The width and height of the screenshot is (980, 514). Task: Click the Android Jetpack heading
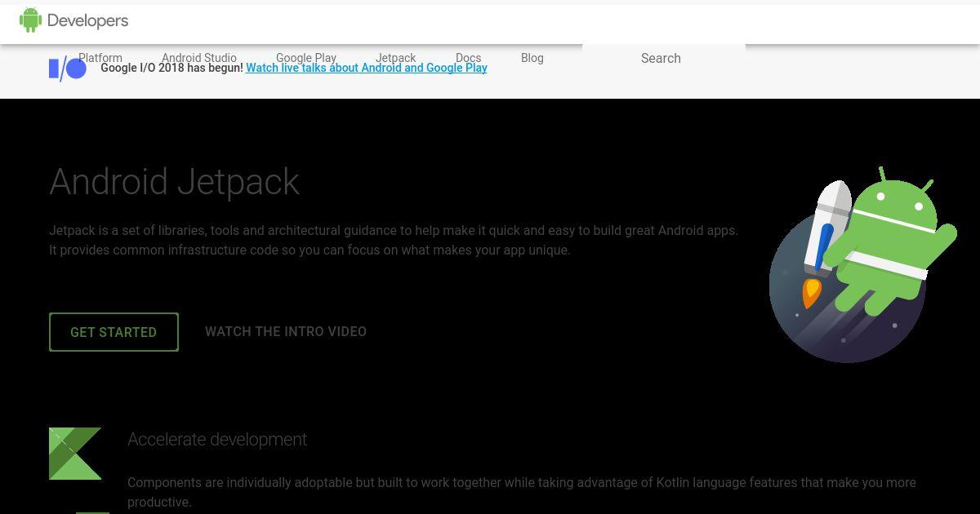(x=175, y=181)
